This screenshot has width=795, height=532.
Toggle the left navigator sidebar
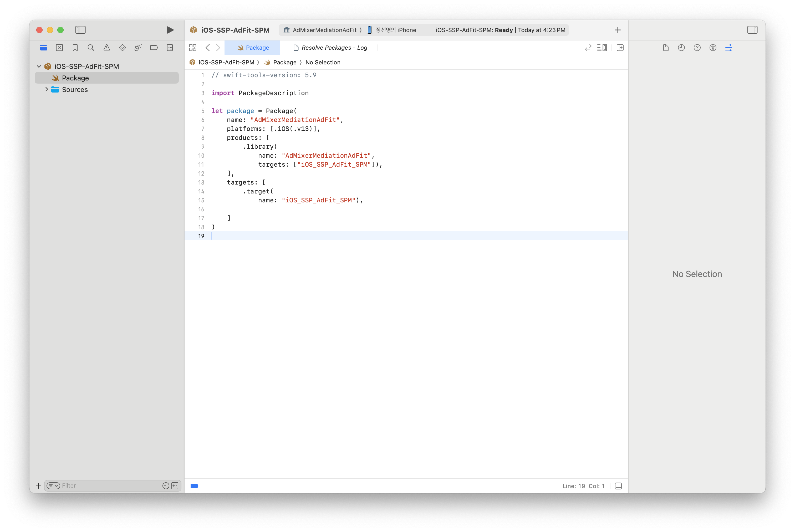(80, 30)
